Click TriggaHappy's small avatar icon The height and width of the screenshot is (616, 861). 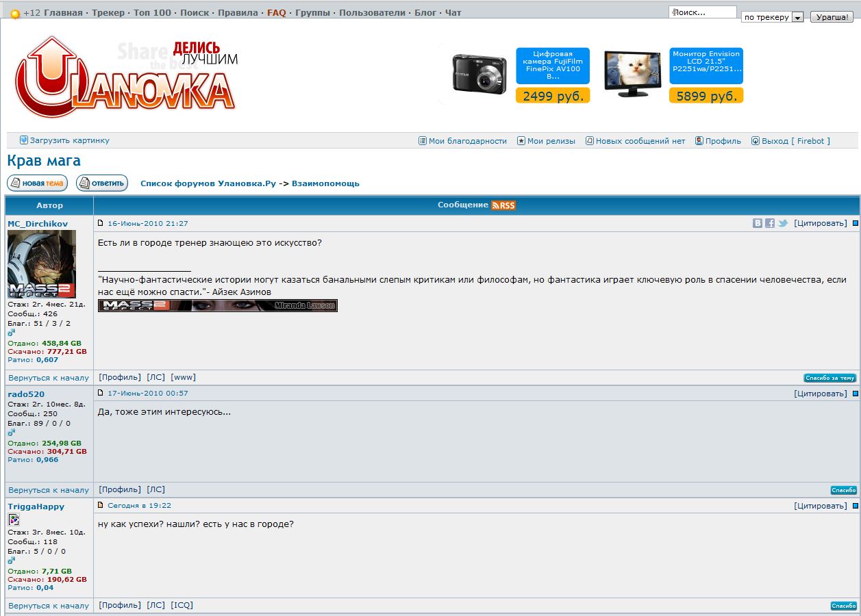click(x=14, y=519)
